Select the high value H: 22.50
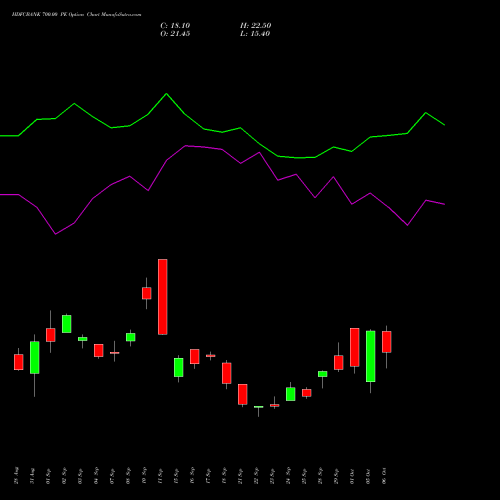Viewport: 500px width, 500px height. pos(256,26)
